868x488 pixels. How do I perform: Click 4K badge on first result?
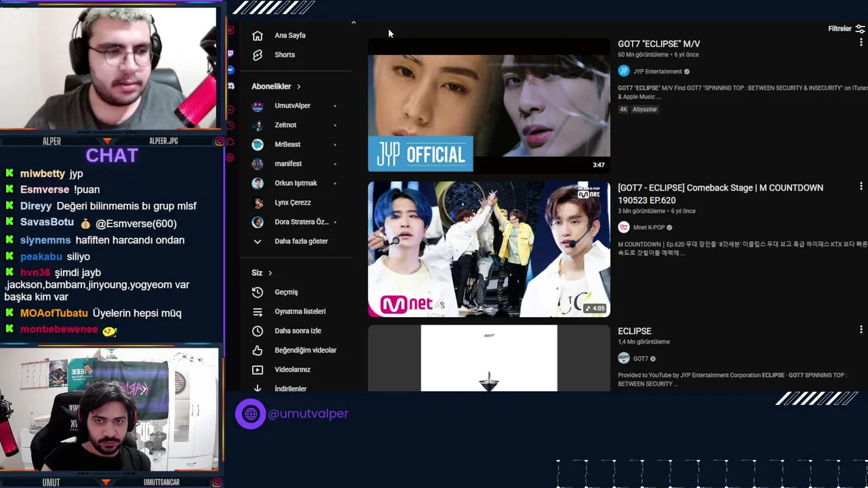coord(623,109)
